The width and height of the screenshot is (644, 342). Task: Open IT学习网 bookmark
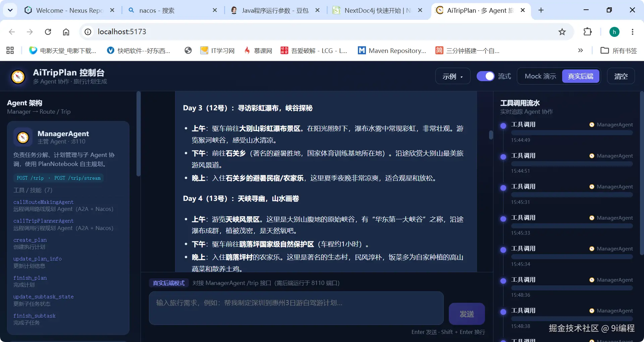218,51
